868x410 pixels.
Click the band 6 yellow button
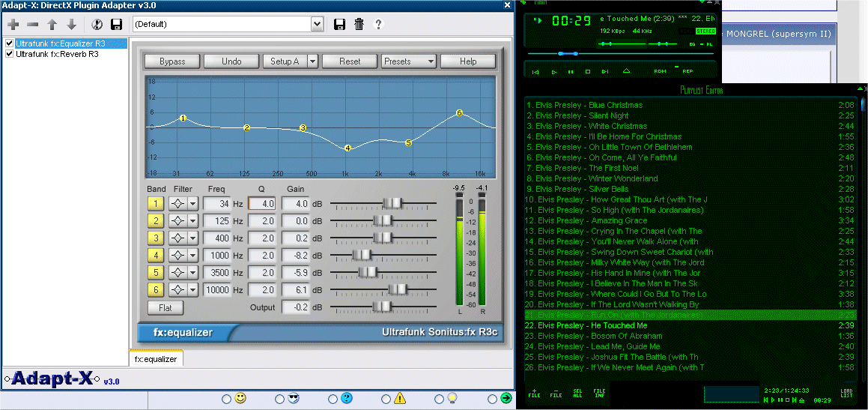tap(156, 290)
